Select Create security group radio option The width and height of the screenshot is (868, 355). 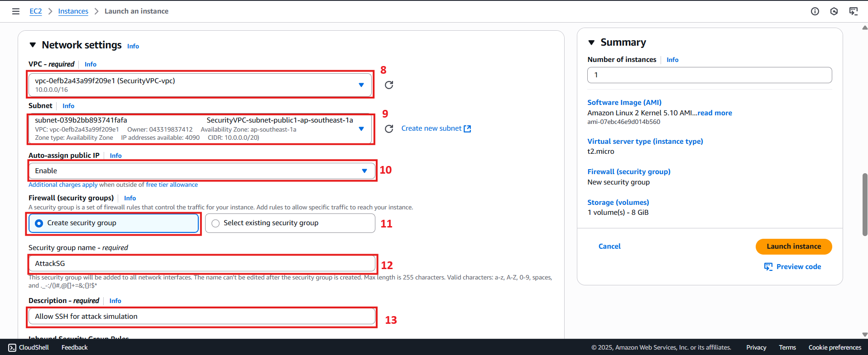pyautogui.click(x=114, y=223)
